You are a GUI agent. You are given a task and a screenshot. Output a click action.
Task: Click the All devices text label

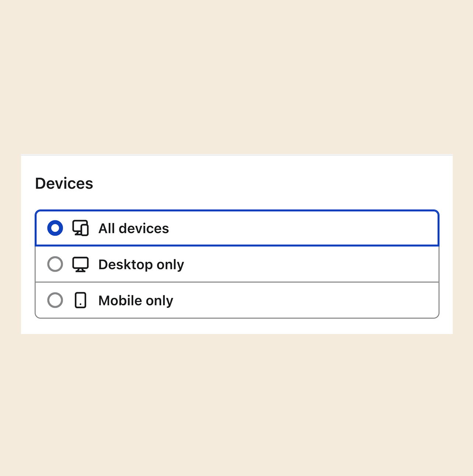[x=133, y=228]
